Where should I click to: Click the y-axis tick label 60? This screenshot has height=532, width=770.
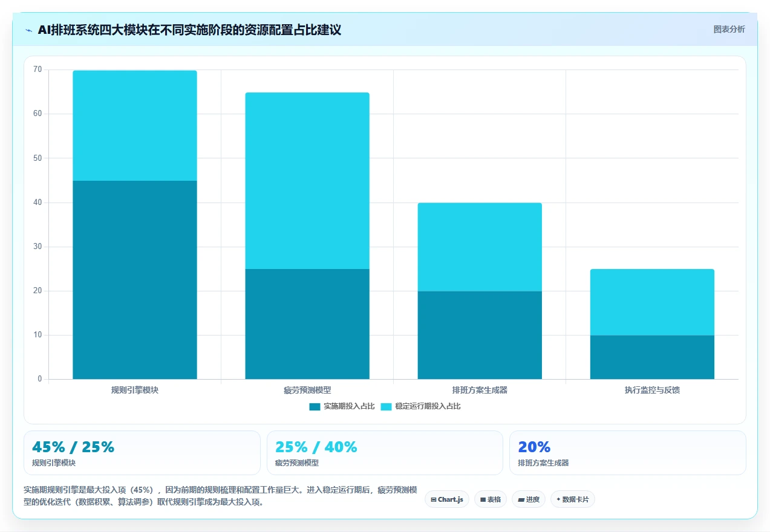pyautogui.click(x=38, y=114)
